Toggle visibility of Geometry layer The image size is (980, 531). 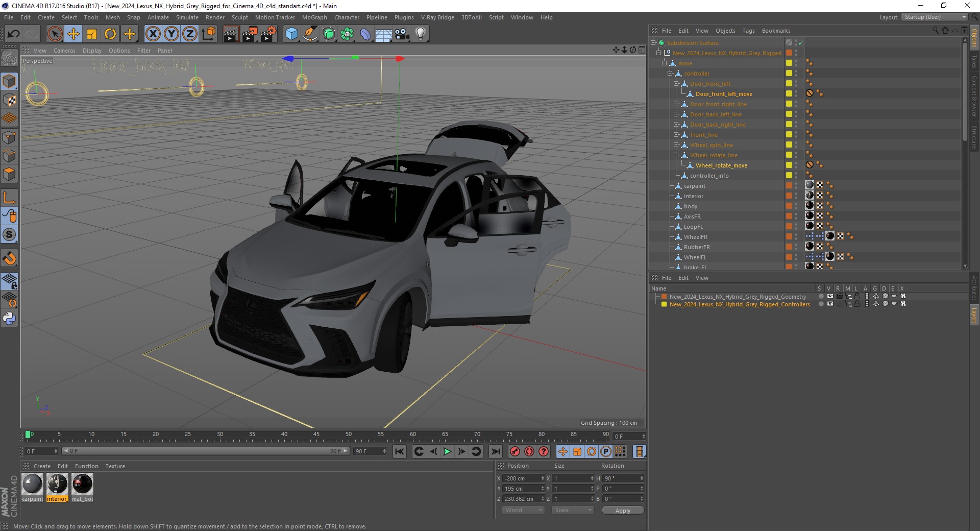pos(830,296)
